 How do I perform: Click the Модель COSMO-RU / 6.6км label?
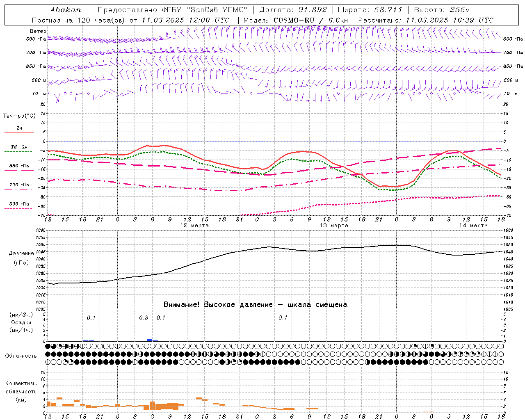(295, 20)
